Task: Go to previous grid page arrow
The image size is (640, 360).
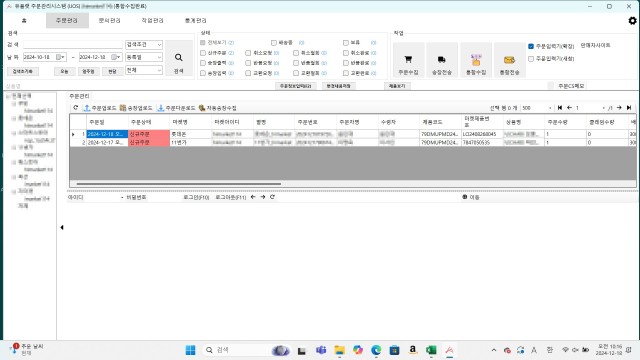Action: pyautogui.click(x=569, y=108)
